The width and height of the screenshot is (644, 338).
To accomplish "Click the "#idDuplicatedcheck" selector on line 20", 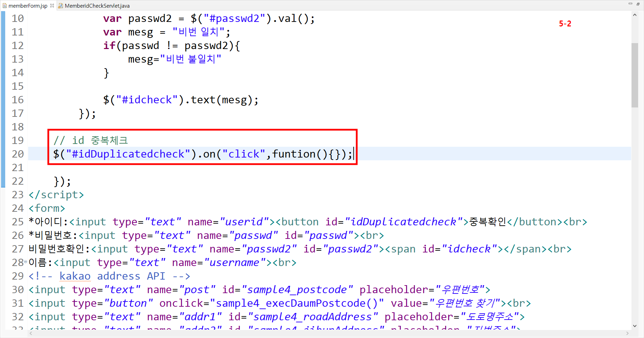I will coord(128,154).
